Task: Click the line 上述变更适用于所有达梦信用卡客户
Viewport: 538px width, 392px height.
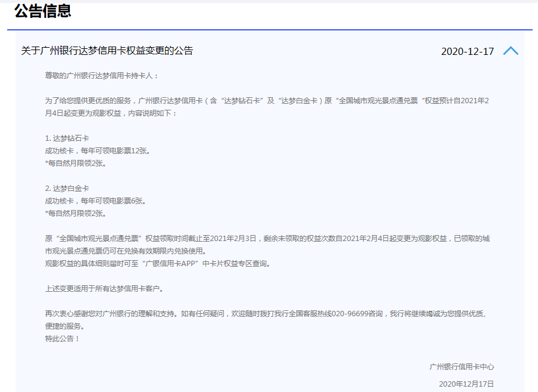Action: point(104,289)
